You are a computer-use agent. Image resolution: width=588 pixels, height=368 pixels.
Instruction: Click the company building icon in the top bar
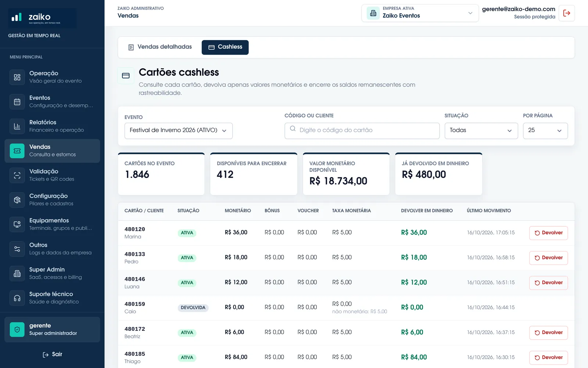[373, 13]
